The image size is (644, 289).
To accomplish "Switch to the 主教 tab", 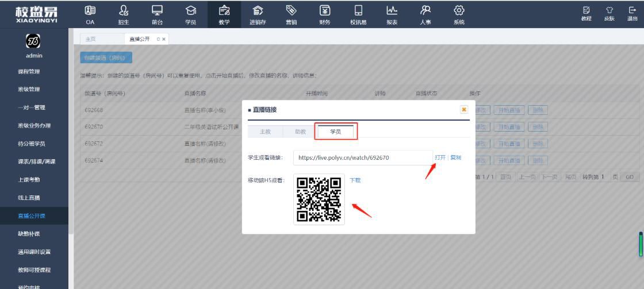I will click(265, 132).
